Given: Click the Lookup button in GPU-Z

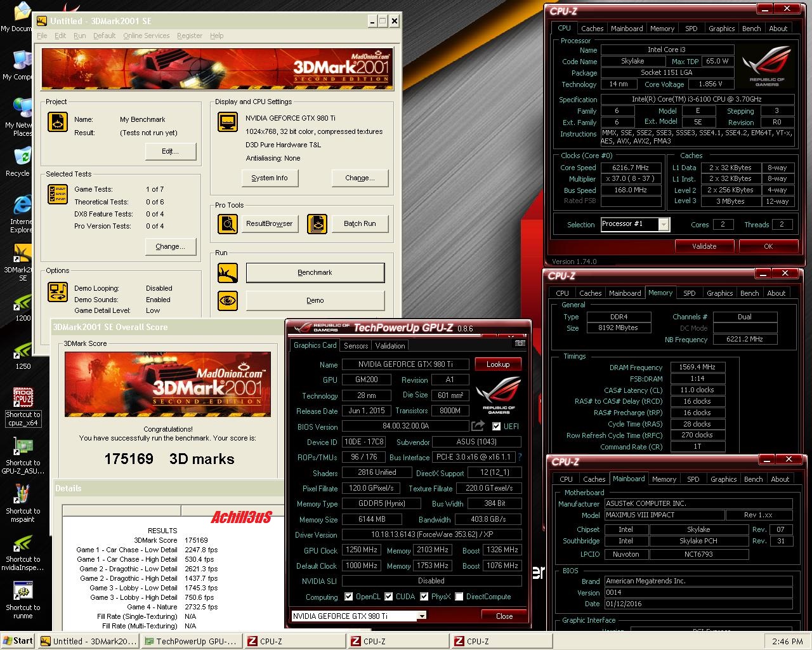Looking at the screenshot, I should click(x=498, y=364).
